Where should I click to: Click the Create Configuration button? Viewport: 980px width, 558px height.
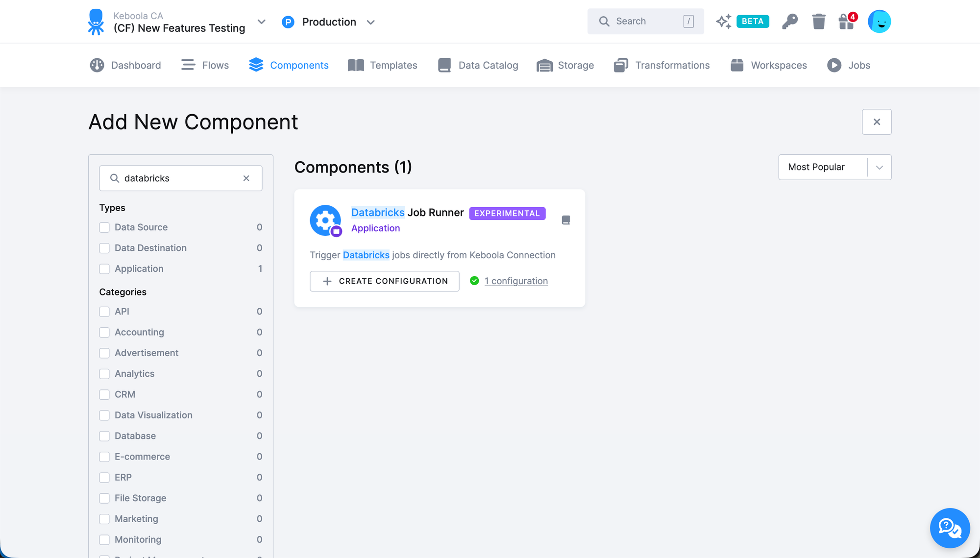(x=384, y=281)
